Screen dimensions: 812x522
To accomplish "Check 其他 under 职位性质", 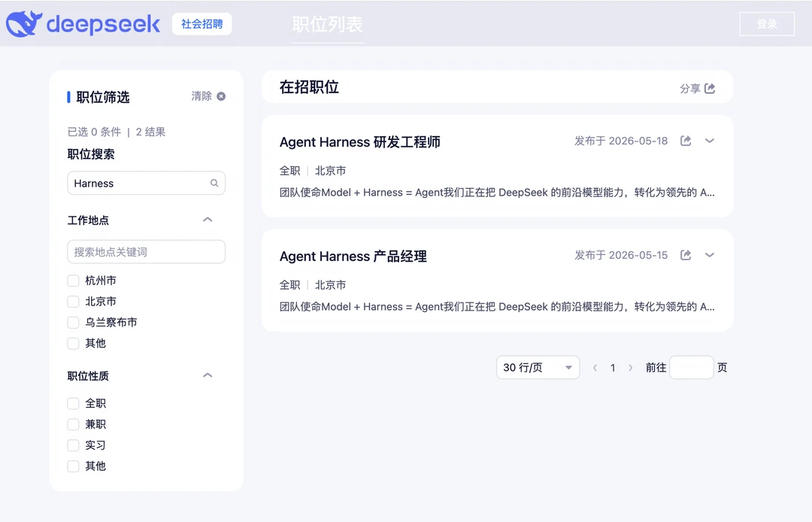I will coord(73,466).
